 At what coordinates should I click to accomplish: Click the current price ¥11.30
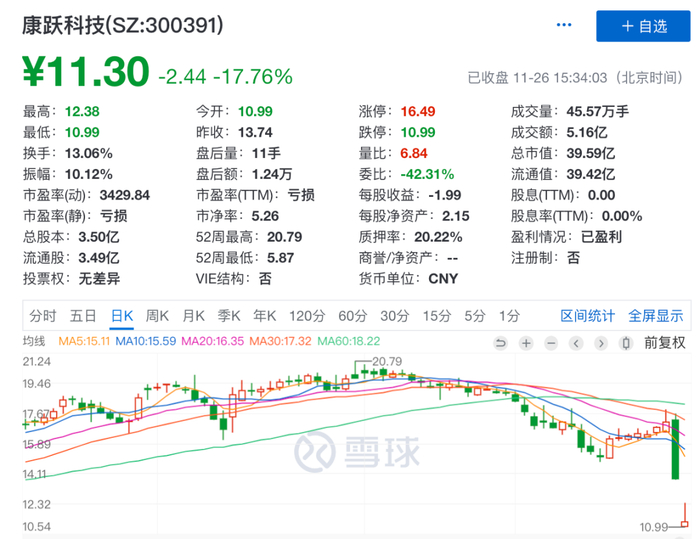pos(86,71)
